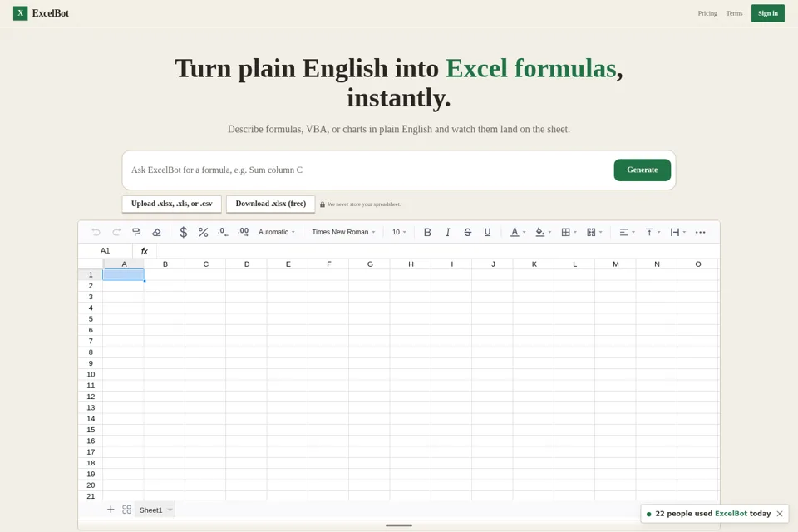
Task: Expand the merge cells dropdown arrow
Action: click(x=600, y=232)
